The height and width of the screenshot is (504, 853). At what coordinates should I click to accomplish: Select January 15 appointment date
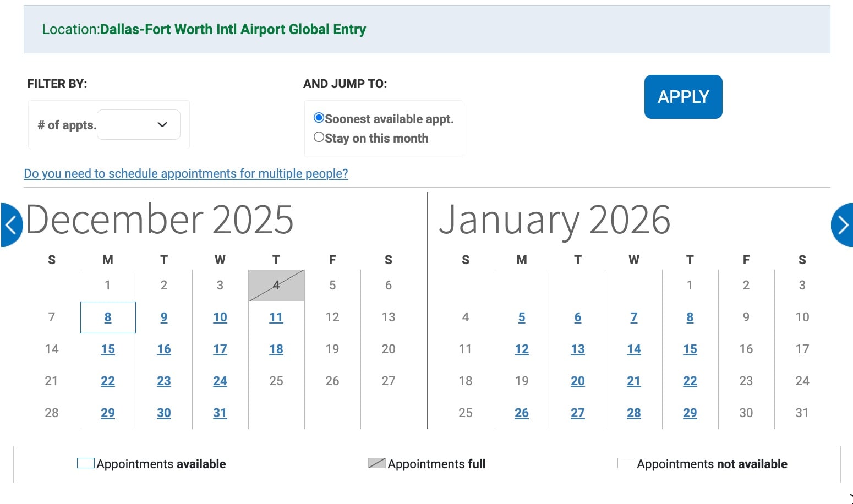point(690,349)
